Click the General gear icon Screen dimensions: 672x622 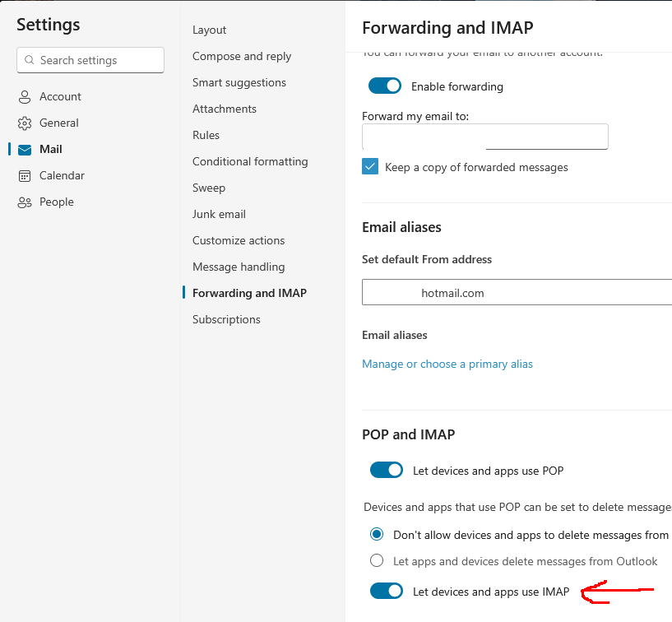25,123
